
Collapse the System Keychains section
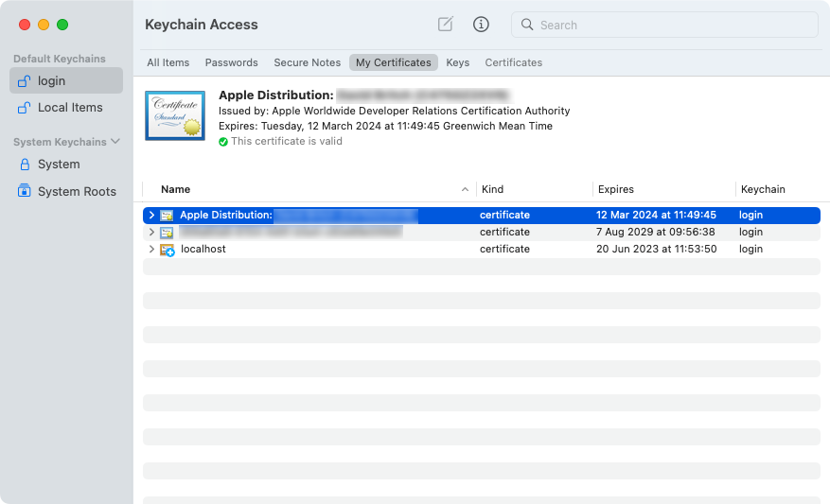115,142
